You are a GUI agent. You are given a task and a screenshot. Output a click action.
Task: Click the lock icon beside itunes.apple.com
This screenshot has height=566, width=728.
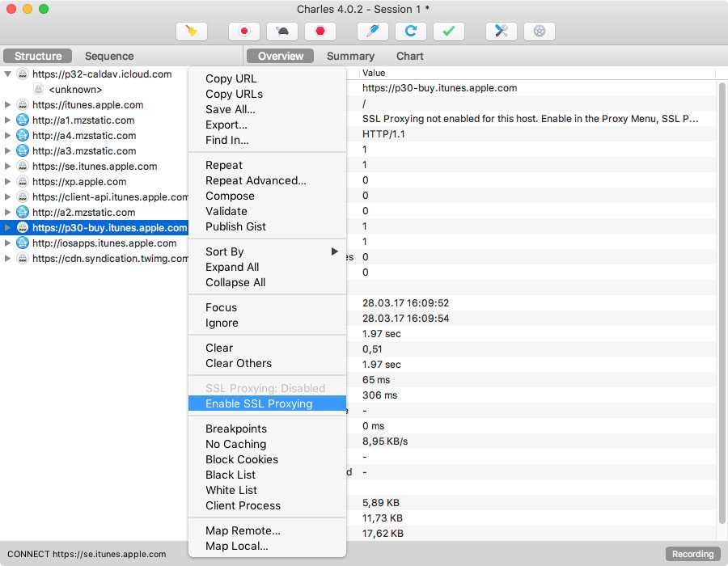click(23, 105)
